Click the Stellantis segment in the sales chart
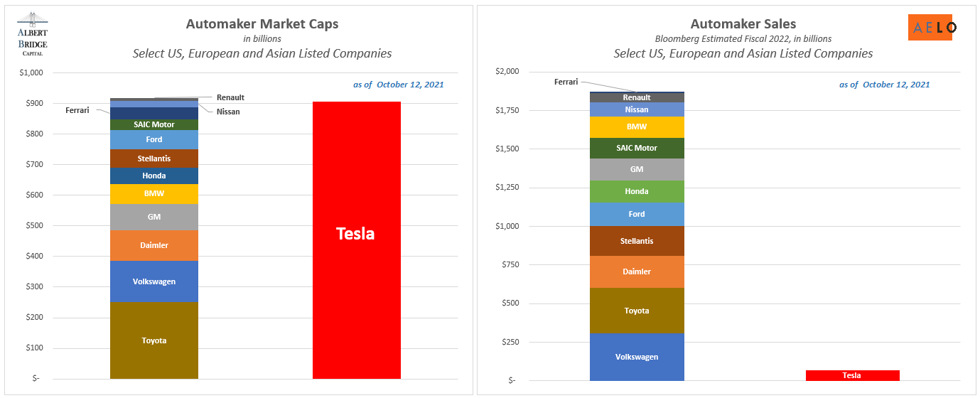 pyautogui.click(x=636, y=241)
